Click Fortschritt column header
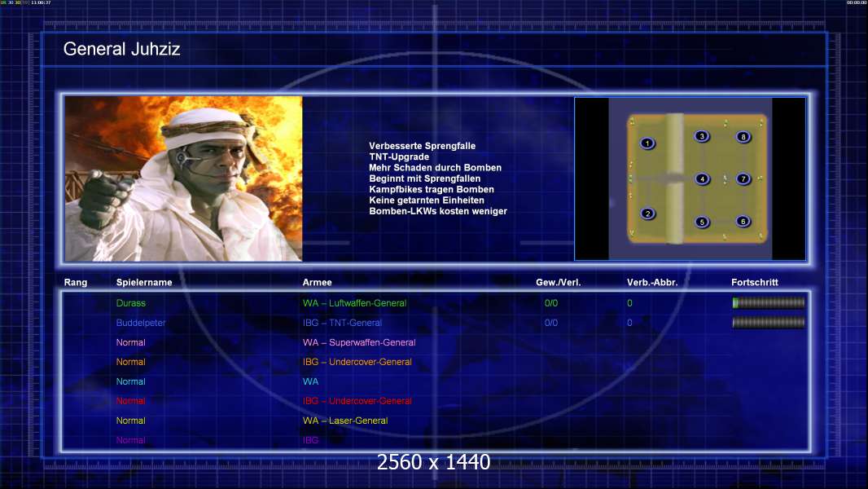The width and height of the screenshot is (868, 489). click(755, 283)
